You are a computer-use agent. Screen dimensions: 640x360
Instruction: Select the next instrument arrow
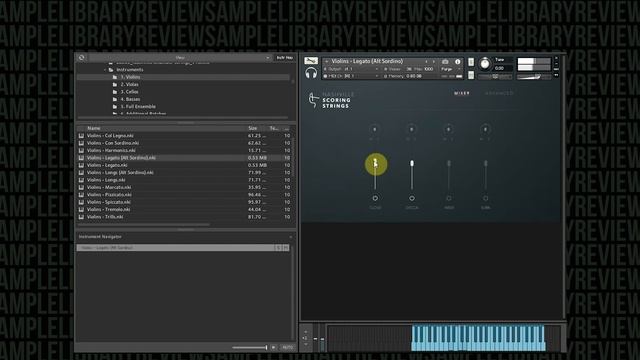coord(433,62)
